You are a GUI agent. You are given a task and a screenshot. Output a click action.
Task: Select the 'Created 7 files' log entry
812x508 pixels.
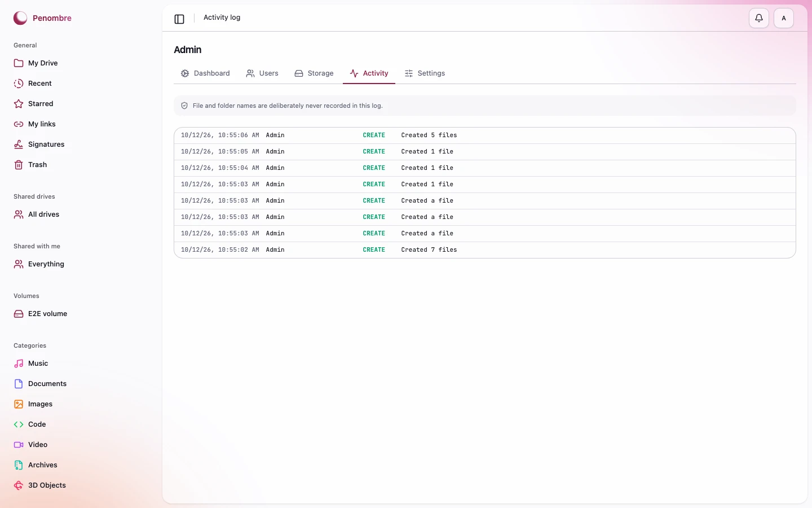(485, 250)
